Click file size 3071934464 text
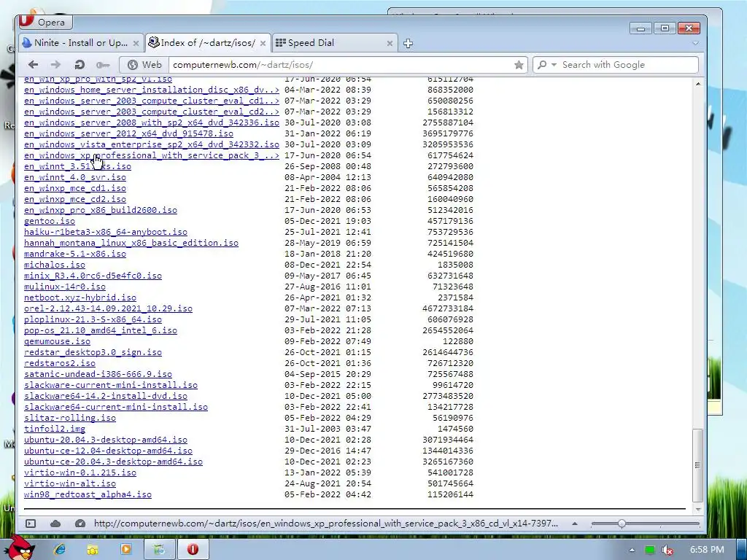This screenshot has height=560, width=747. pos(448,440)
